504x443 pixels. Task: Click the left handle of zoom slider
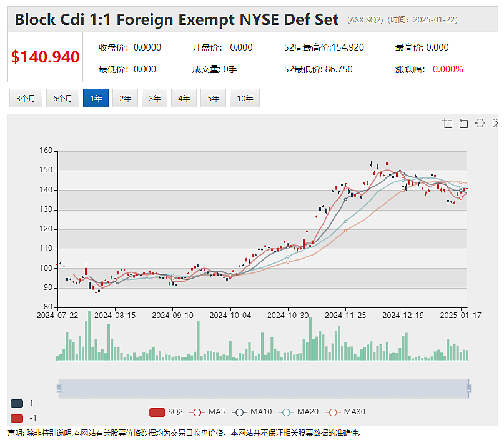coord(59,389)
